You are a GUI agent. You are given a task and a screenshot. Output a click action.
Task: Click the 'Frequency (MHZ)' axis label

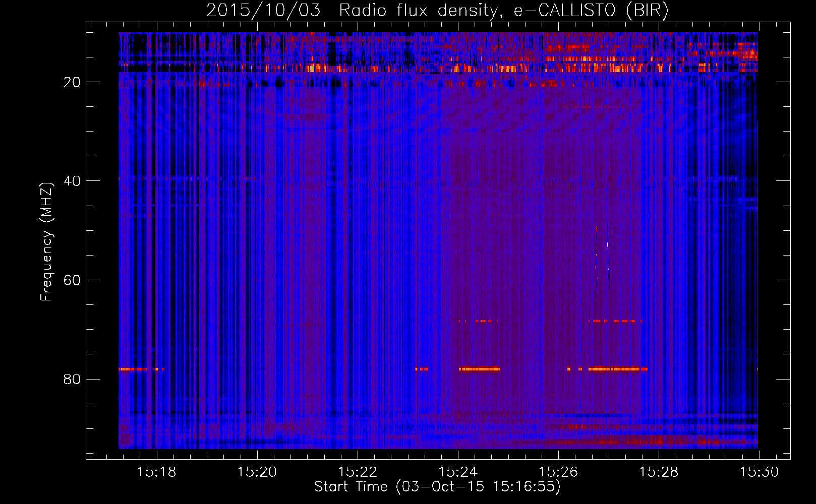click(46, 242)
